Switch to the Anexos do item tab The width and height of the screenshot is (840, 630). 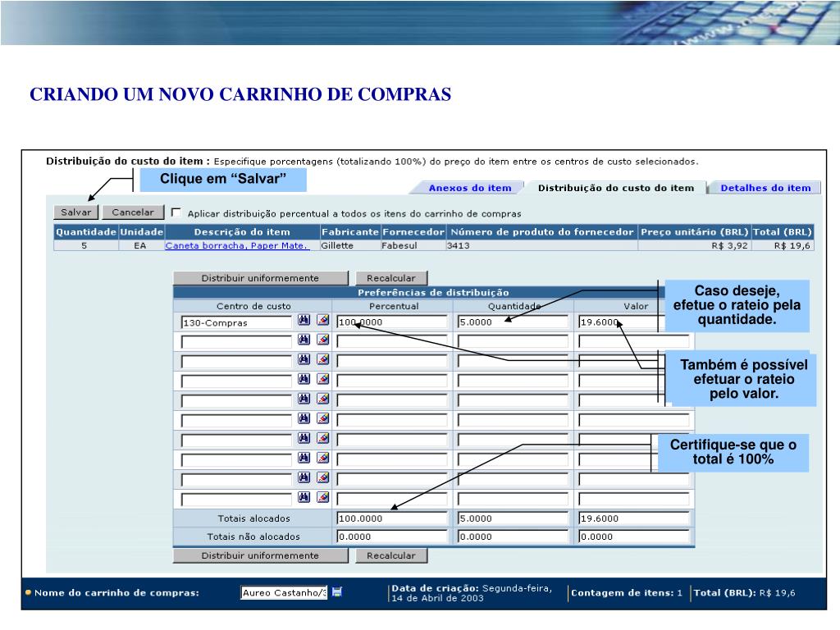(470, 188)
